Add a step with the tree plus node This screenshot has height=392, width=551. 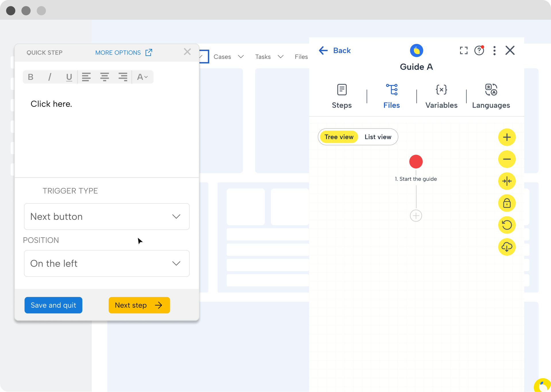pos(416,216)
